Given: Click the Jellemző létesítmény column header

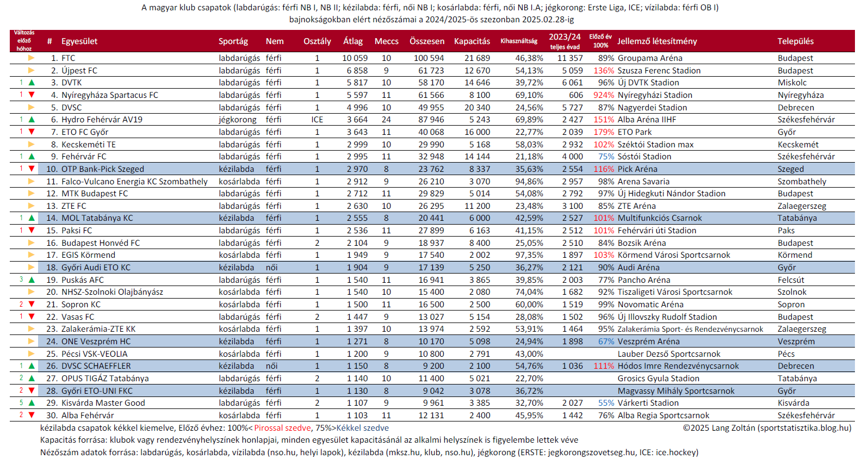Looking at the screenshot, I should coord(657,41).
